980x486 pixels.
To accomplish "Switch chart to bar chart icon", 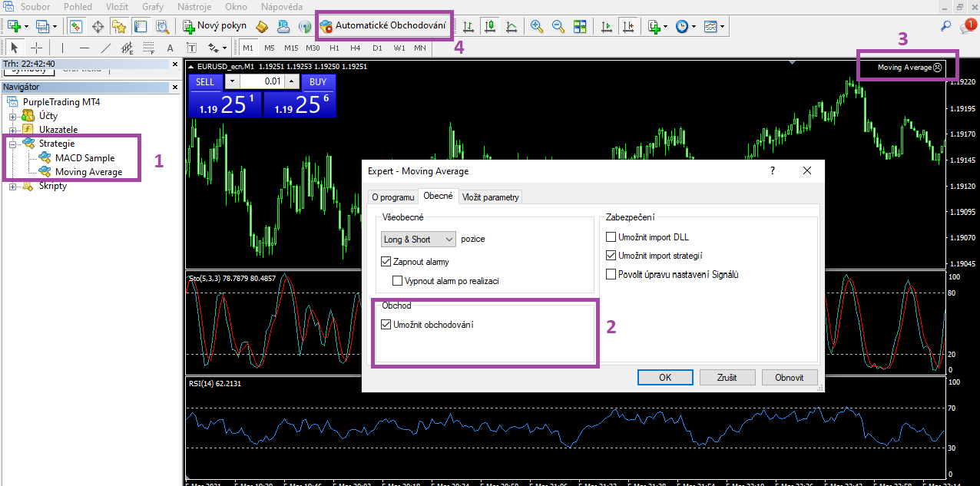I will pyautogui.click(x=468, y=26).
